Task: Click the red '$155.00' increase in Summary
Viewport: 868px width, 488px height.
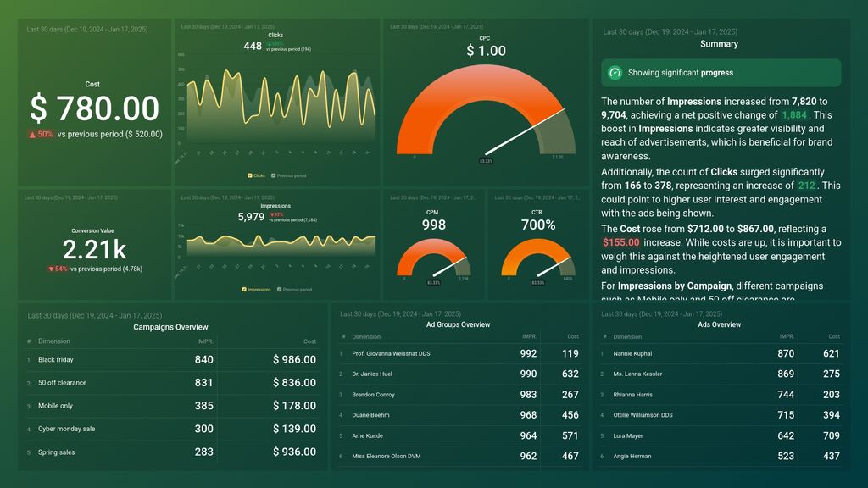Action: (621, 242)
